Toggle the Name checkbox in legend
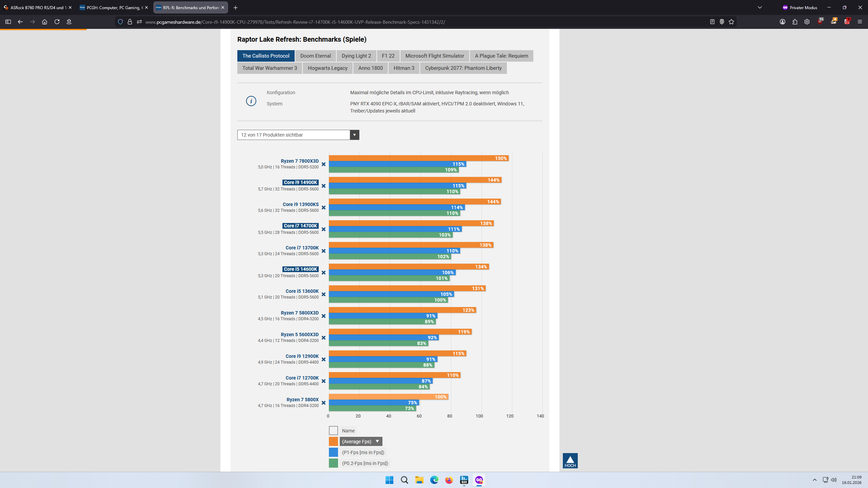This screenshot has width=868, height=488. [x=333, y=430]
